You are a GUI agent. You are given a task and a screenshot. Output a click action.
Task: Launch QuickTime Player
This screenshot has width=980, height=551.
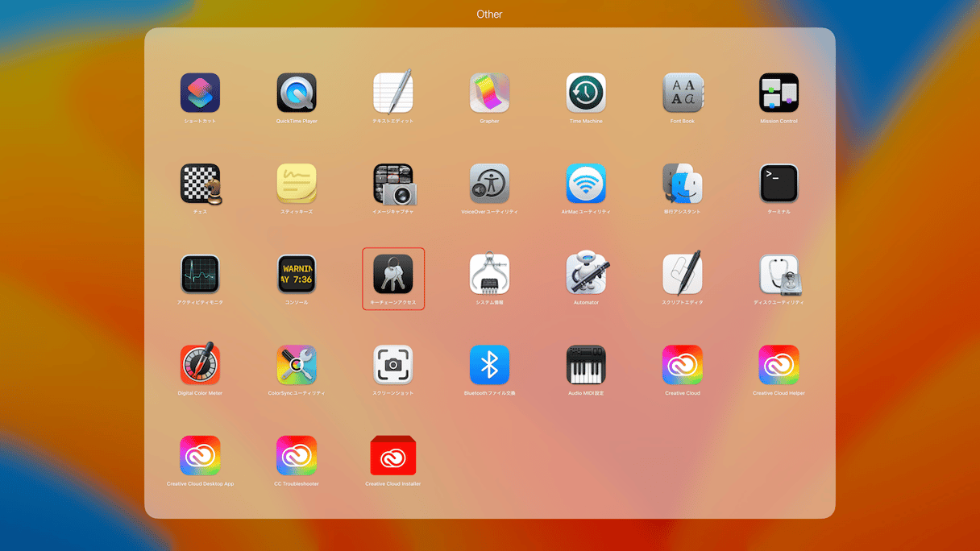pos(297,93)
